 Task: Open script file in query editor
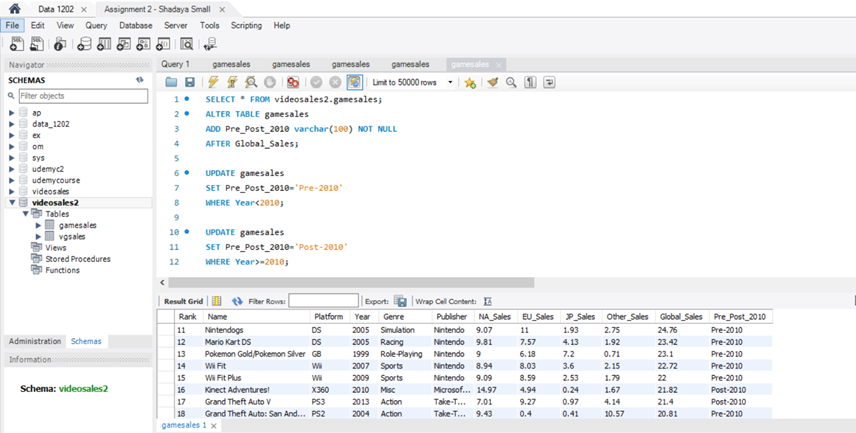(171, 82)
